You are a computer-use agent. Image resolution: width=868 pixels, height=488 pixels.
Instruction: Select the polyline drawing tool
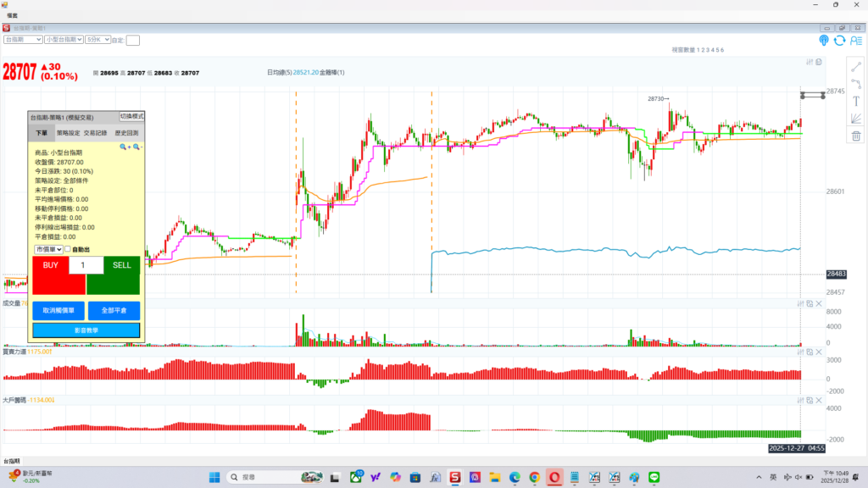coord(856,83)
